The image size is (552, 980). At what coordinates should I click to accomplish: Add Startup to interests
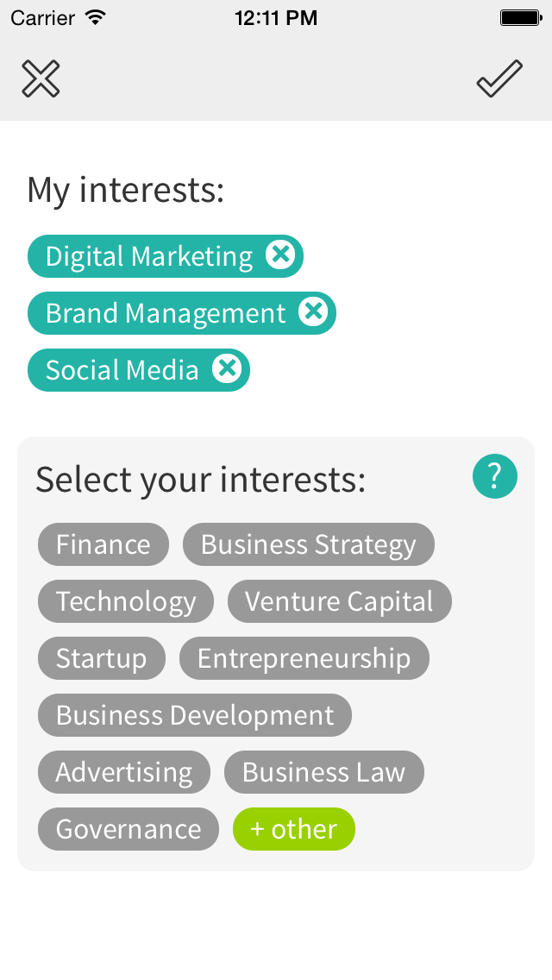tap(101, 658)
